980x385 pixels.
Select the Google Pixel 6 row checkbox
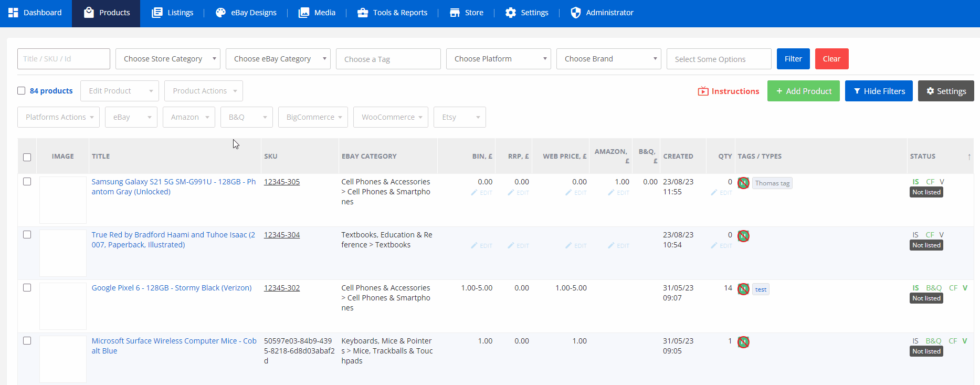tap(27, 288)
